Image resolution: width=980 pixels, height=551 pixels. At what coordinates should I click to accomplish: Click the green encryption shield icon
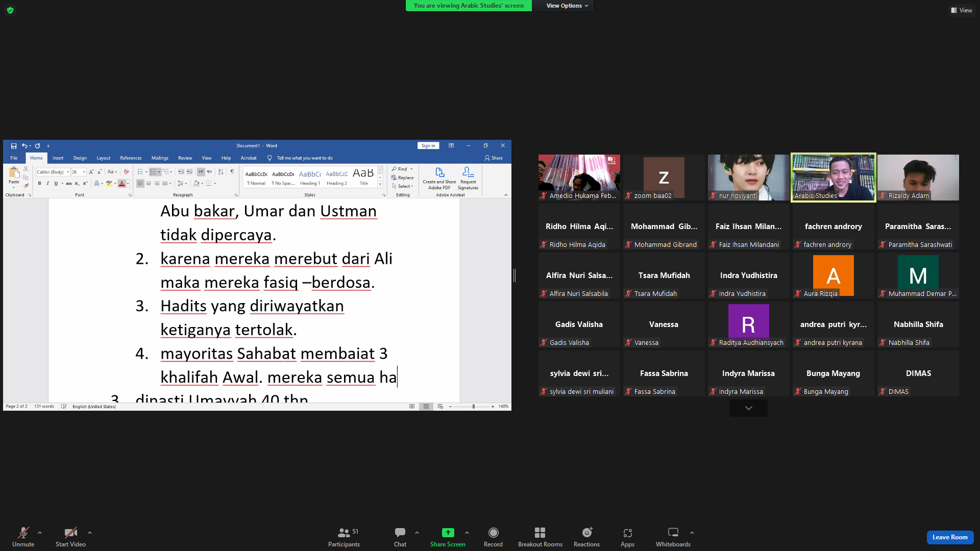(x=10, y=10)
